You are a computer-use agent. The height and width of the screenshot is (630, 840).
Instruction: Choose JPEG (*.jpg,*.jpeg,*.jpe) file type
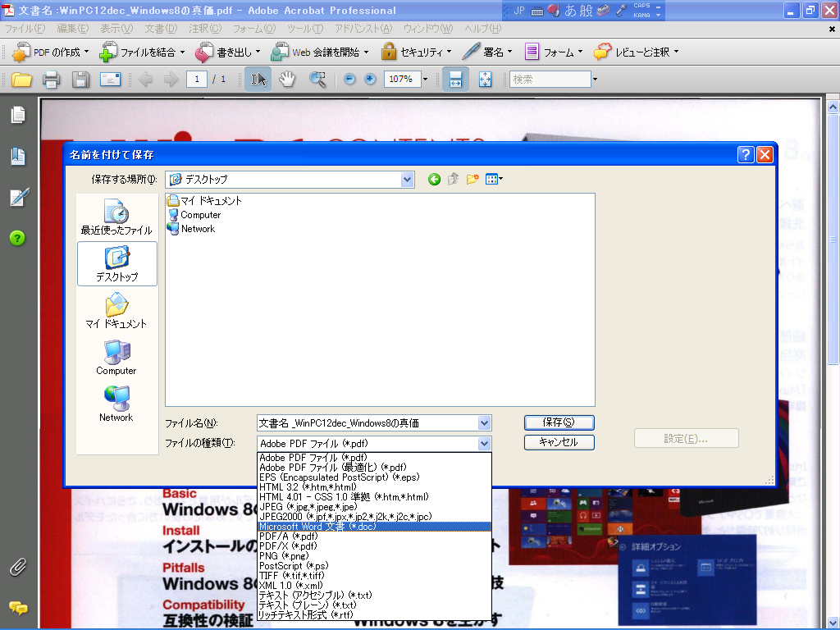374,507
